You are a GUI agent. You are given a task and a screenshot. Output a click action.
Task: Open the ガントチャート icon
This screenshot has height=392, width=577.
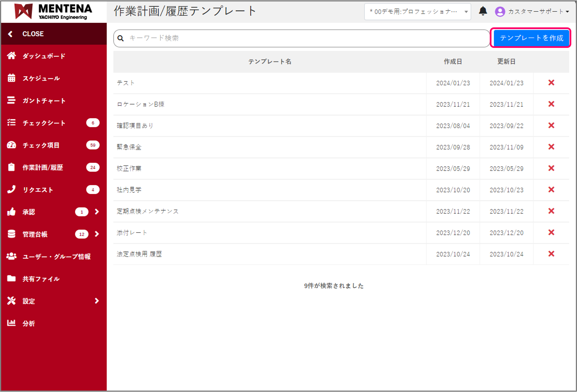(x=11, y=100)
